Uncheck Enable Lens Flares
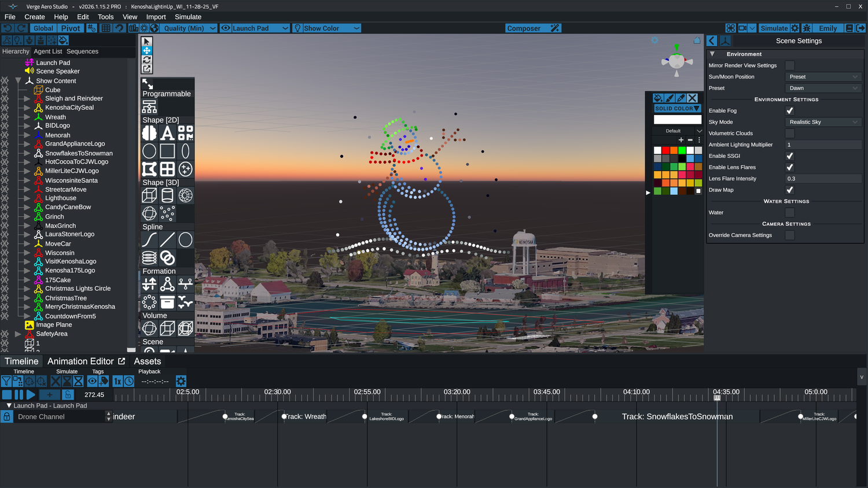 [790, 167]
